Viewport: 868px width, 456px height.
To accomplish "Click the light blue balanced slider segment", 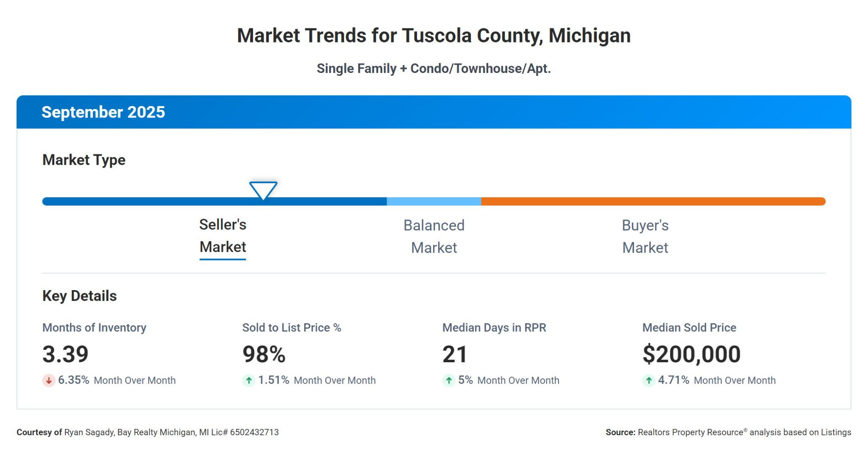I will 434,201.
